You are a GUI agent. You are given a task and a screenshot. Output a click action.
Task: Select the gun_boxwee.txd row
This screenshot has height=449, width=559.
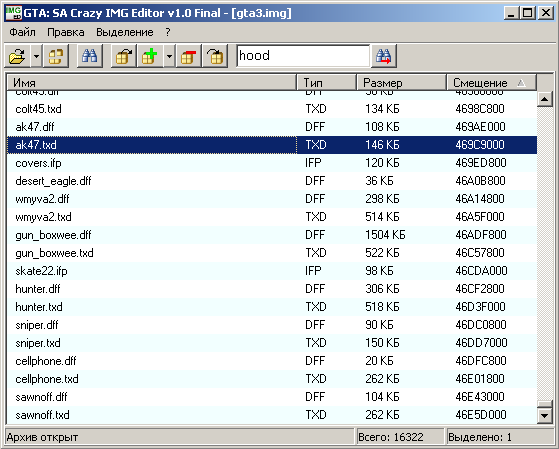pyautogui.click(x=272, y=253)
